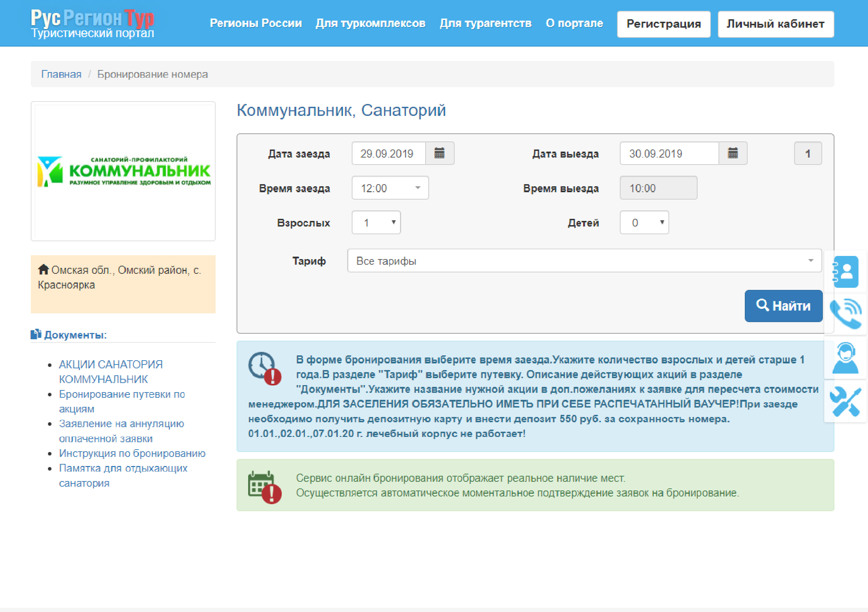
Task: Click the Коммунальник sanatorium logo image
Action: point(124,171)
